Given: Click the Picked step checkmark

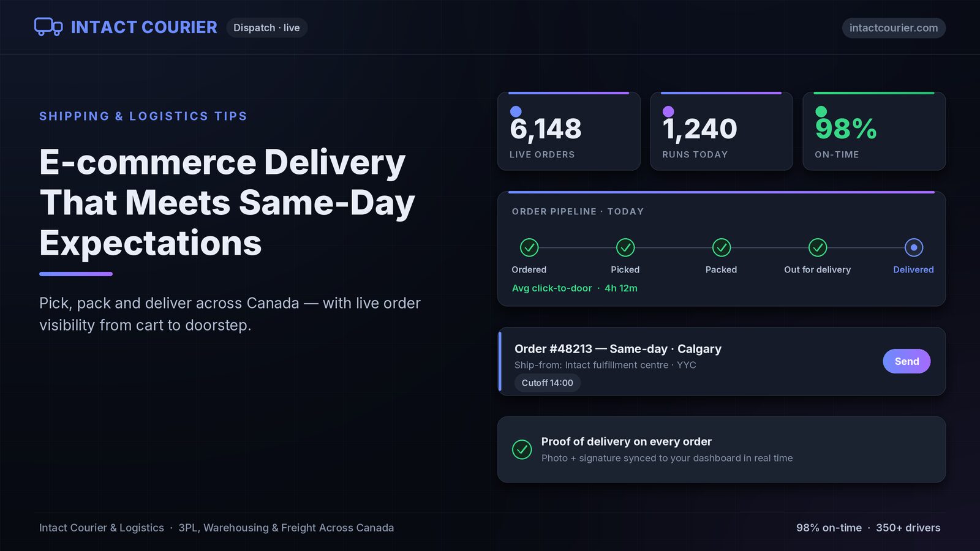Looking at the screenshot, I should pos(625,247).
